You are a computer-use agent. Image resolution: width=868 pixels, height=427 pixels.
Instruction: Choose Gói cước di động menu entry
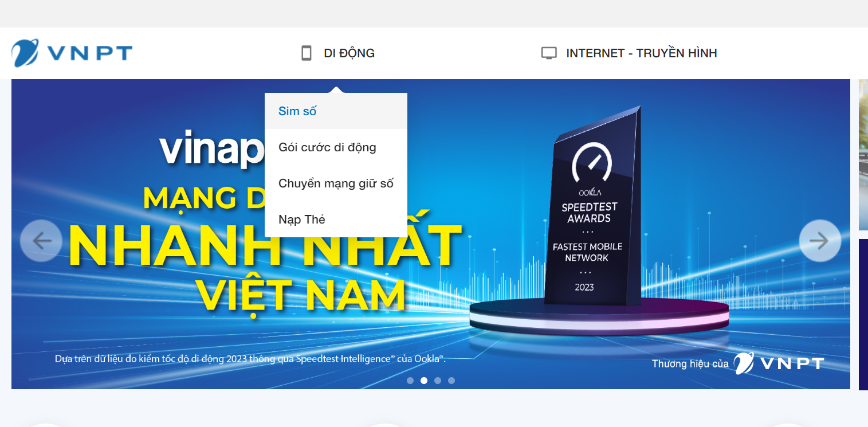pos(336,147)
